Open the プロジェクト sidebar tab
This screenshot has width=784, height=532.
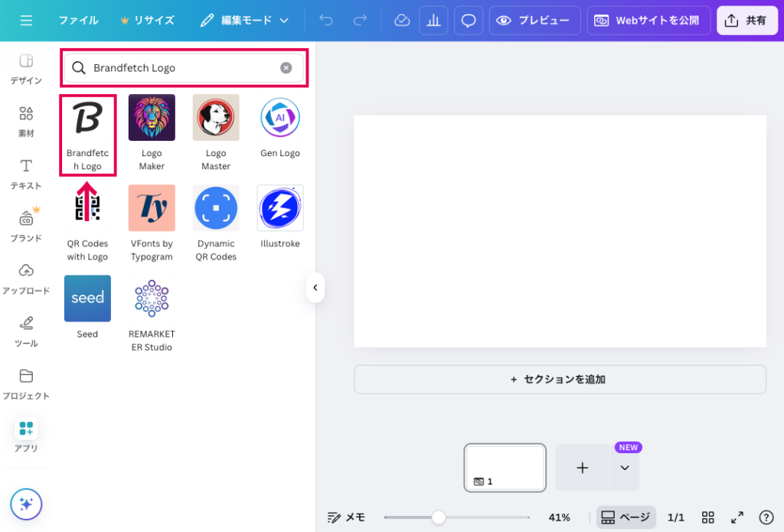(26, 384)
